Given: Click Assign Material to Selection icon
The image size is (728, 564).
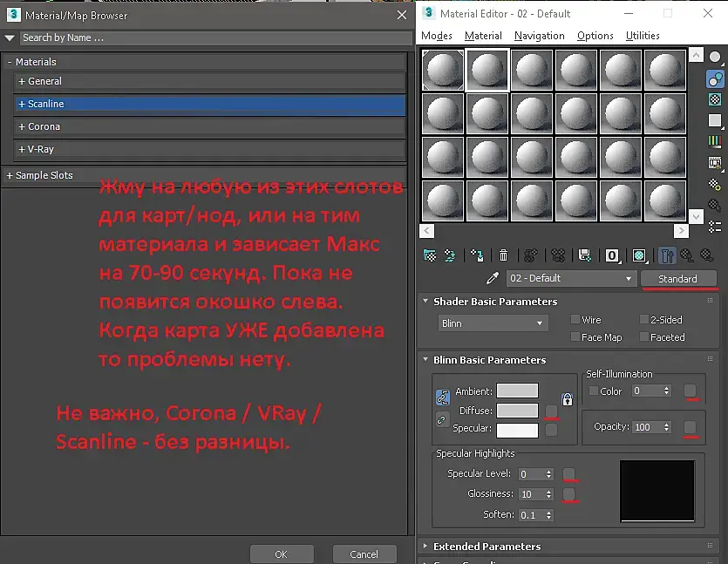Looking at the screenshot, I should coord(477,255).
